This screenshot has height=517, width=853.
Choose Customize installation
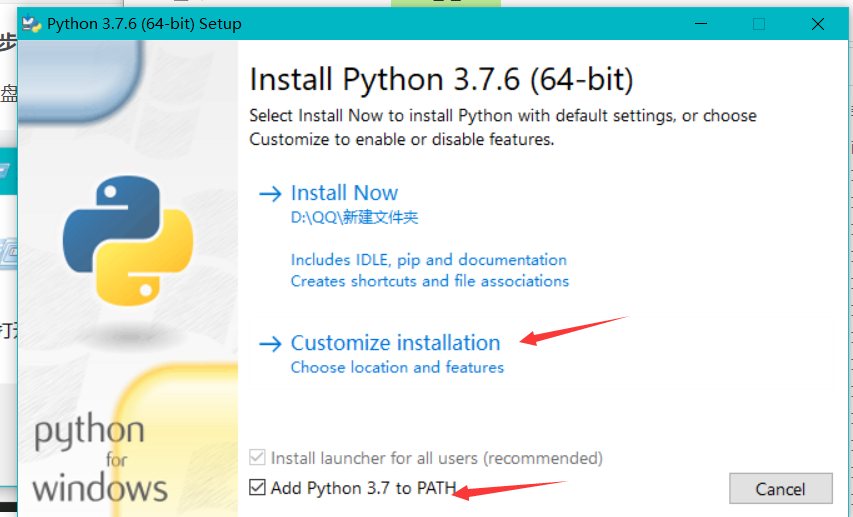[395, 343]
